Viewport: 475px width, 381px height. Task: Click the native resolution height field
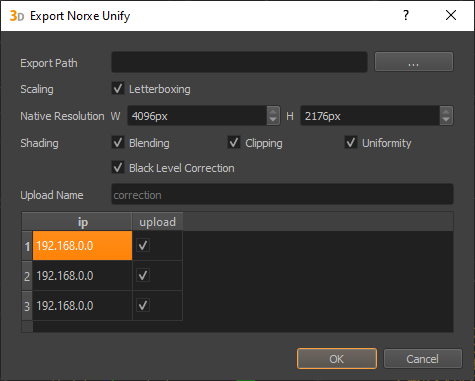370,116
